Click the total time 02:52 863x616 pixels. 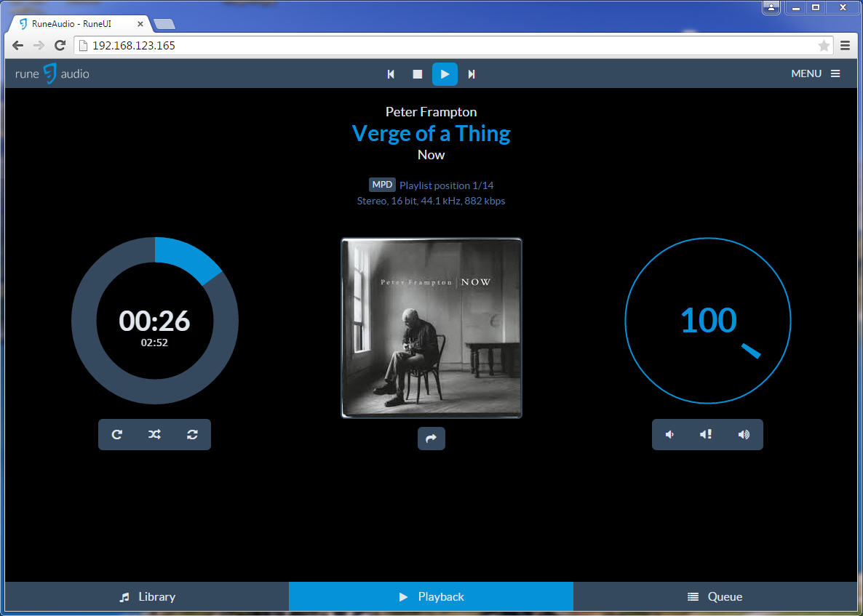[155, 343]
